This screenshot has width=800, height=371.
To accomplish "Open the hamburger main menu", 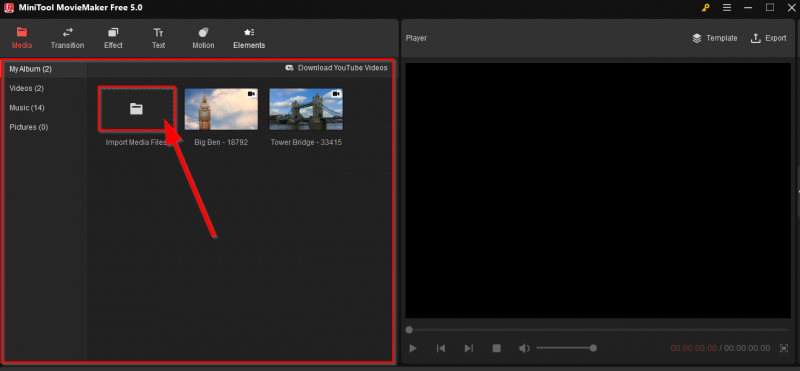I will (727, 8).
